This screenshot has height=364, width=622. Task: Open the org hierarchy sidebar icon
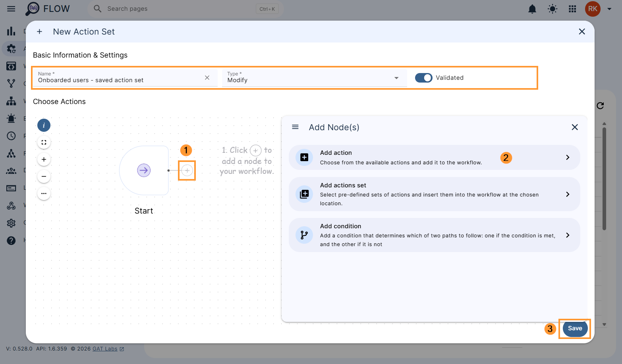pos(11,101)
